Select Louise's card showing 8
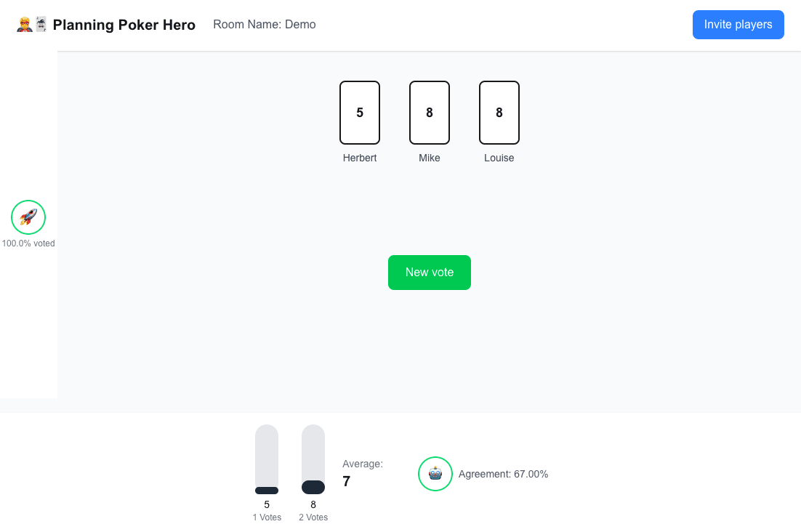 pos(499,113)
